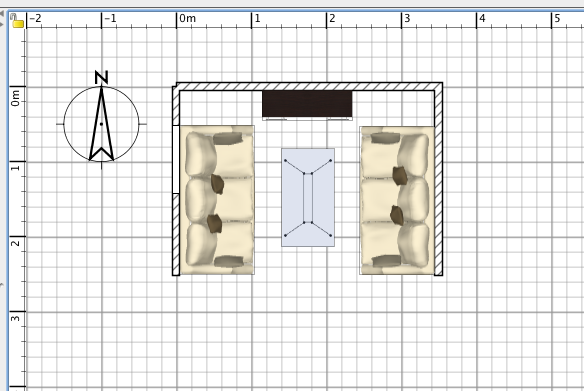Click the lower brown cushion on right sofa
The height and width of the screenshot is (391, 584).
(397, 216)
